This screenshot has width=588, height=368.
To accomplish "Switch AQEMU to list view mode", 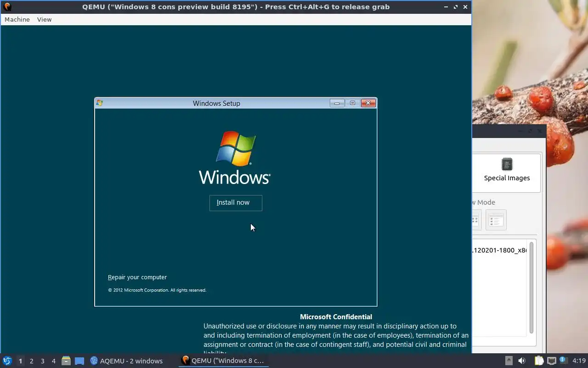I will (496, 220).
